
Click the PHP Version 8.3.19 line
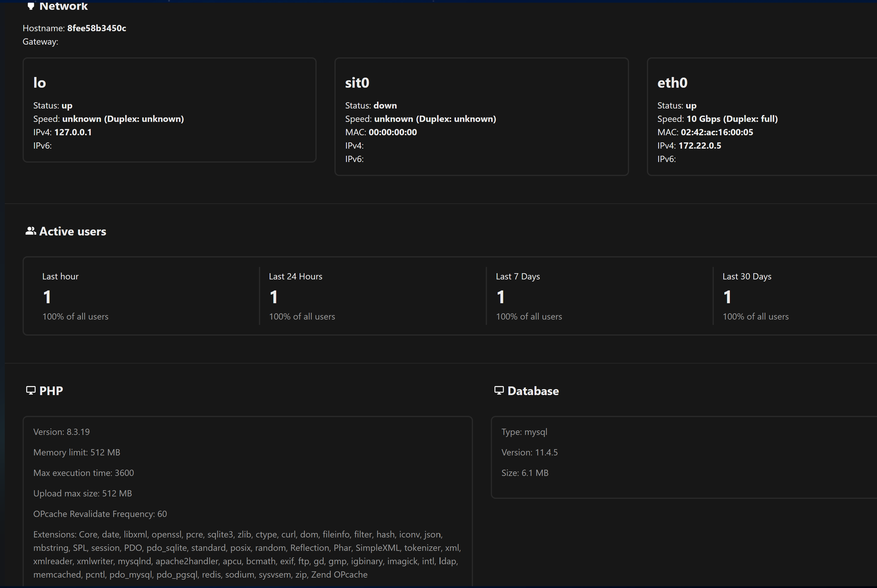62,432
